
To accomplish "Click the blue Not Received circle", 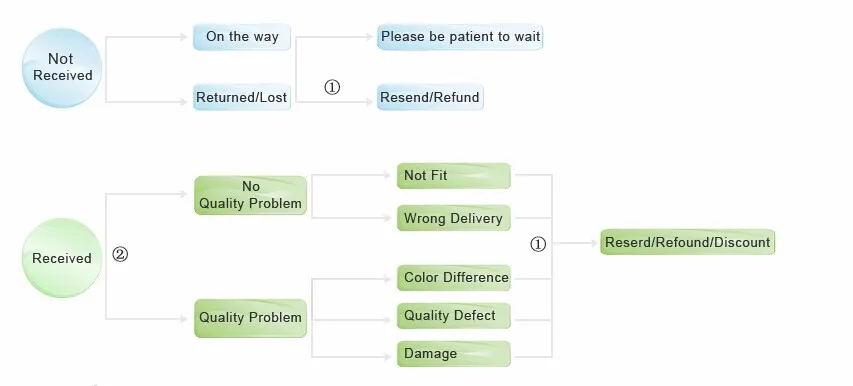I will tap(62, 68).
